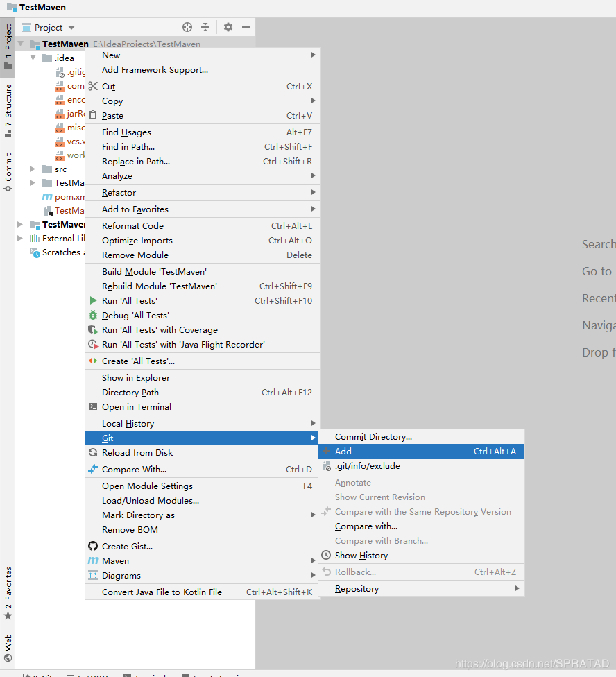Choose Rebuild Module 'TestMaven' entry
The height and width of the screenshot is (677, 616).
point(203,286)
